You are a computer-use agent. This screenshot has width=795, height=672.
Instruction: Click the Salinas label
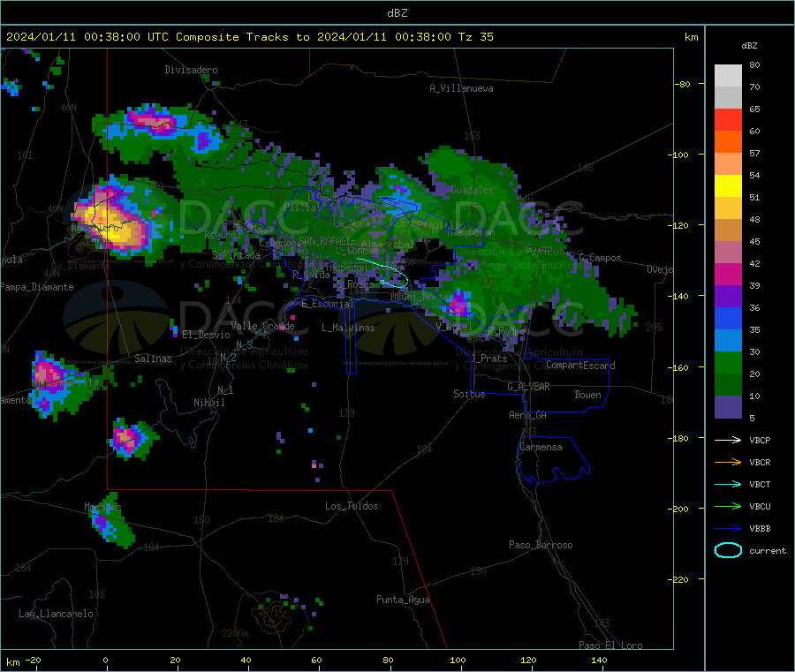153,359
